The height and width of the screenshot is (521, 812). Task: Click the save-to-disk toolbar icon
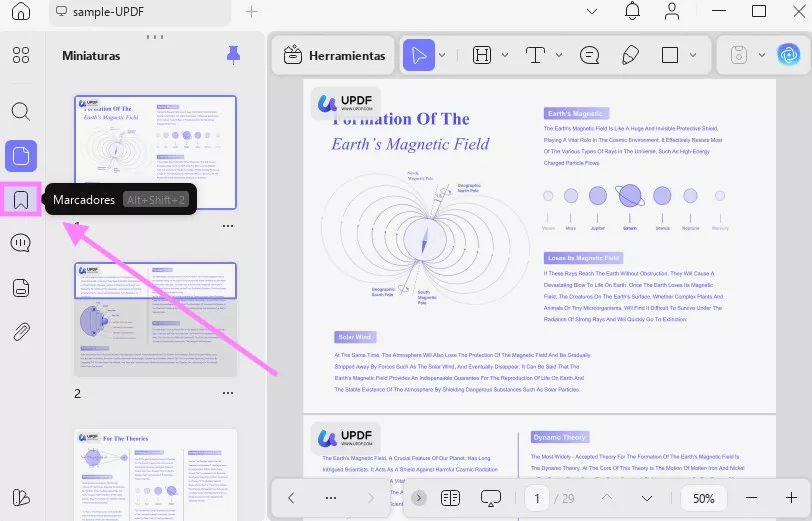pos(738,55)
